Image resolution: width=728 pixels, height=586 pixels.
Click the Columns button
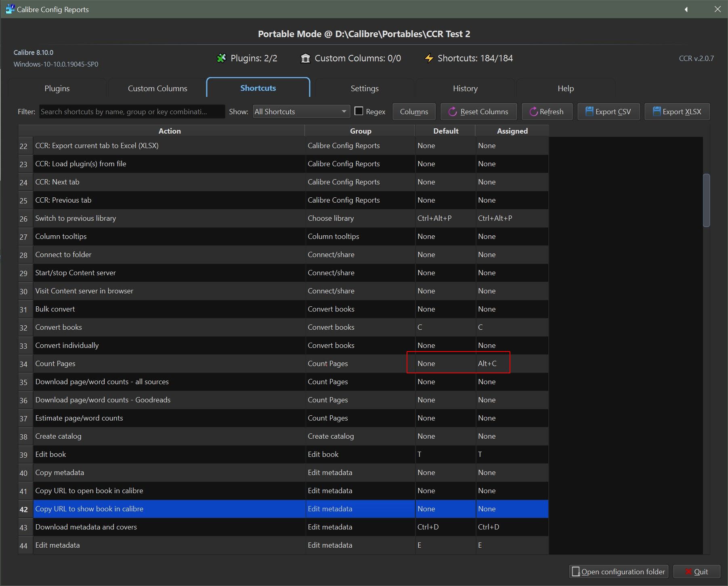point(414,112)
